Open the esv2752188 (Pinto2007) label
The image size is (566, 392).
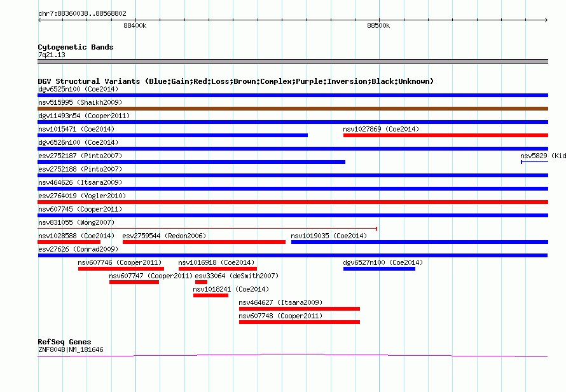tap(80, 169)
